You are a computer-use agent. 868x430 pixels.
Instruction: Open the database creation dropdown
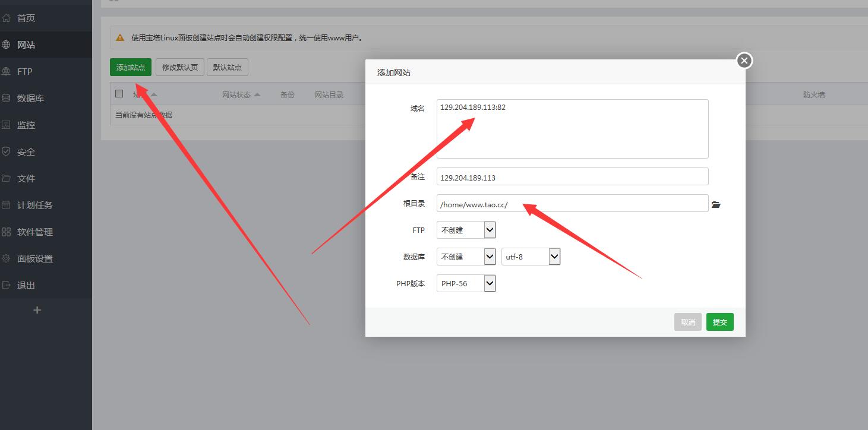click(466, 257)
